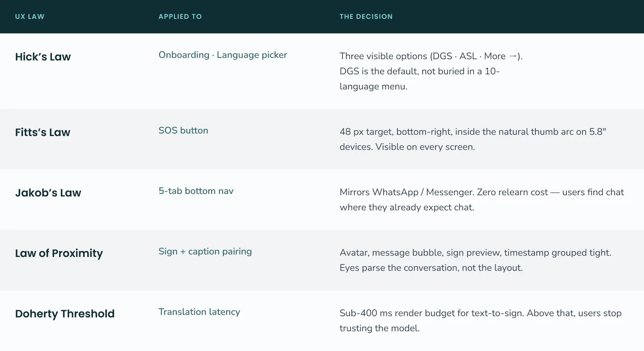
Task: Select the Doherty Threshold row title
Action: tap(65, 314)
